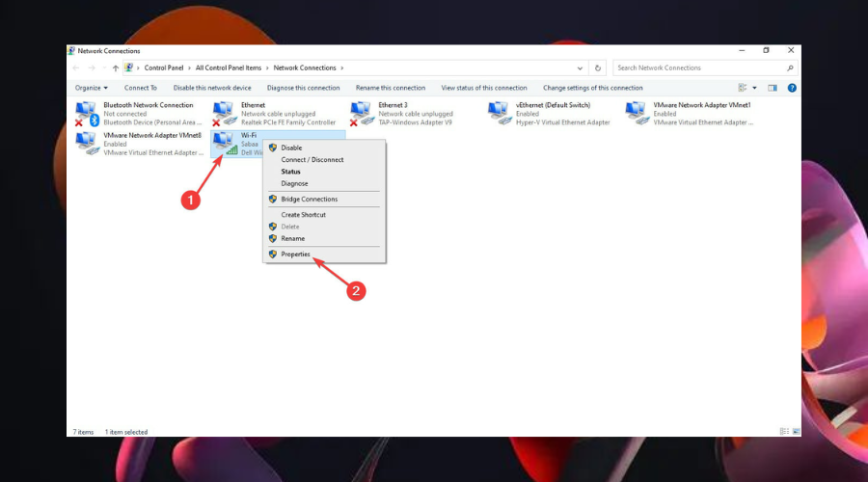
Task: Select the Ethernet 3 adapter icon
Action: pos(362,114)
